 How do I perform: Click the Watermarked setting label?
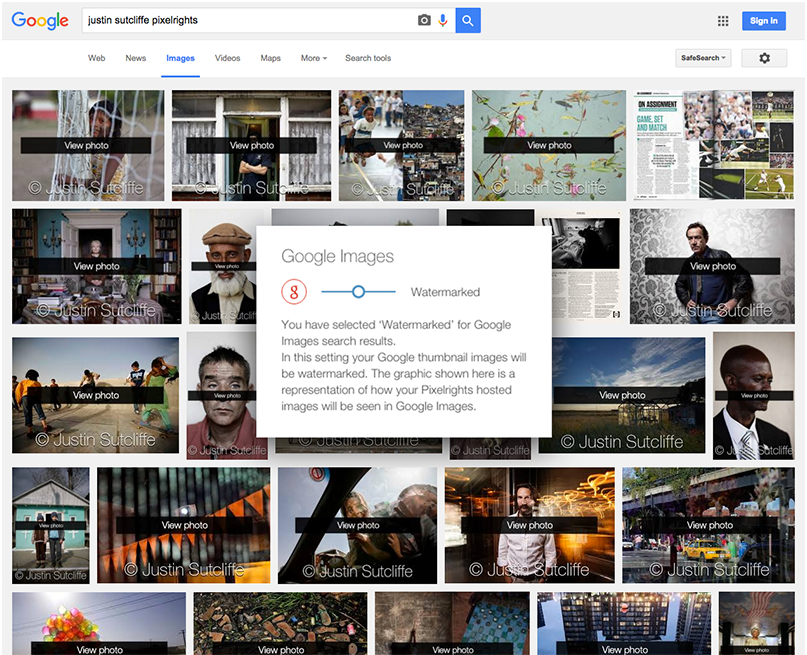click(x=445, y=292)
